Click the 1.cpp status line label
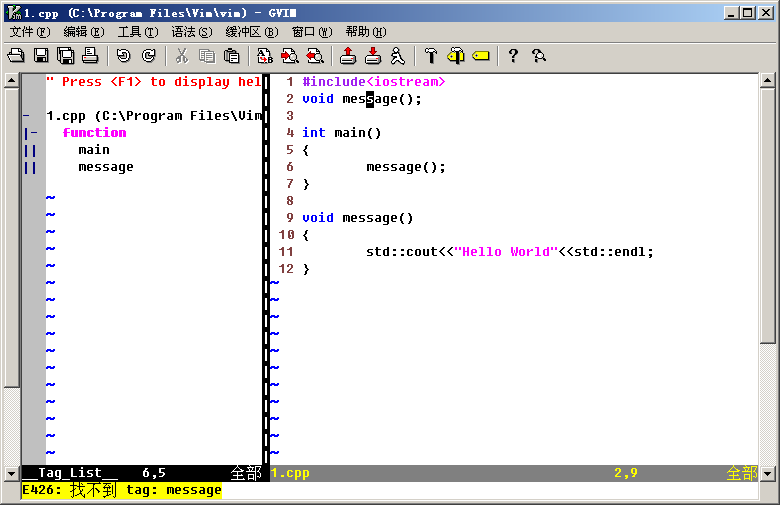The image size is (780, 512). pos(291,473)
